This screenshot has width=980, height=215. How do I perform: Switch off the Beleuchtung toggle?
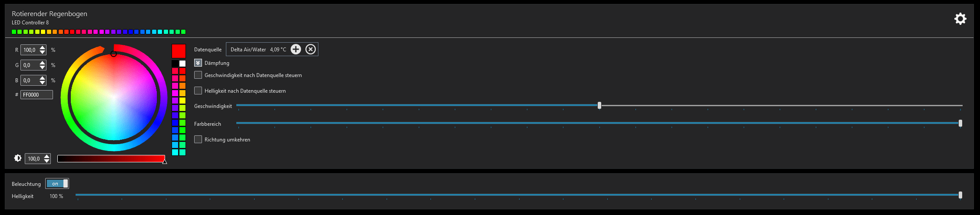click(x=57, y=184)
